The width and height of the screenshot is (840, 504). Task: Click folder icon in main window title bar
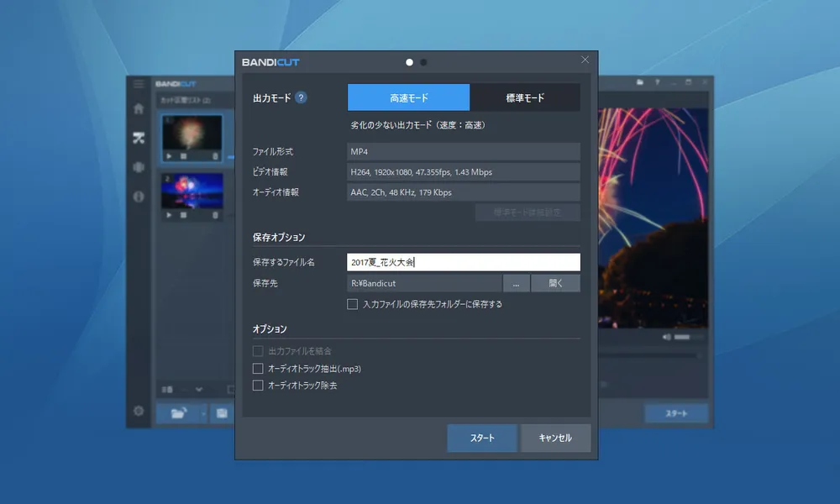pos(639,82)
